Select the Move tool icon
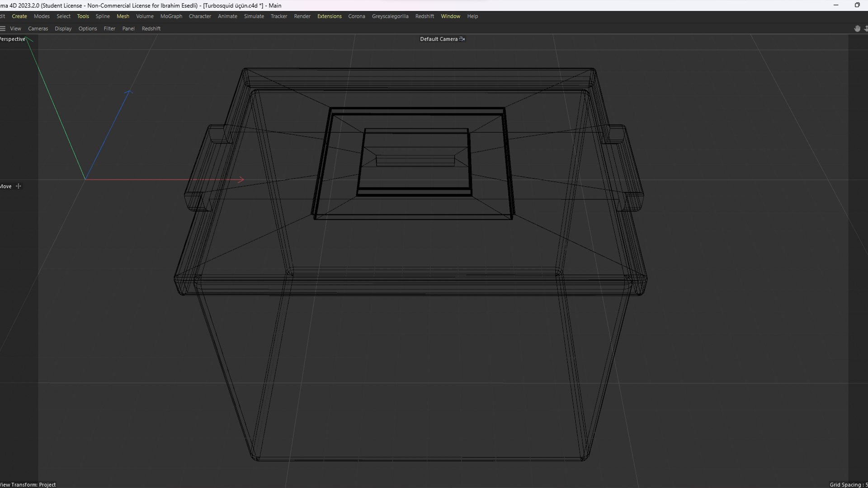The width and height of the screenshot is (868, 488). click(x=19, y=186)
